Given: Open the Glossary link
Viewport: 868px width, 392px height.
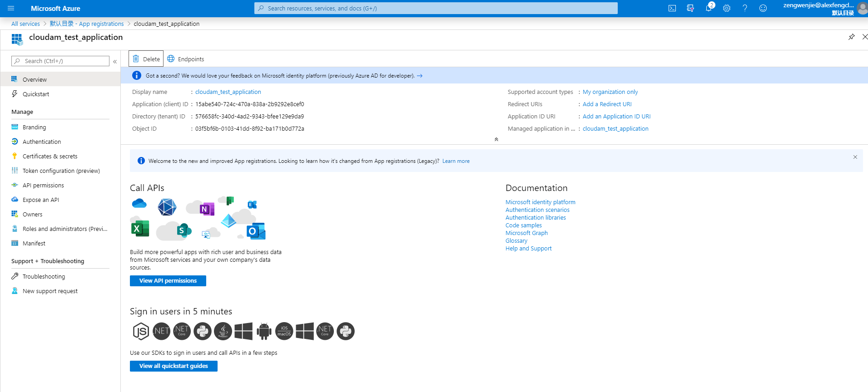Looking at the screenshot, I should [x=516, y=241].
